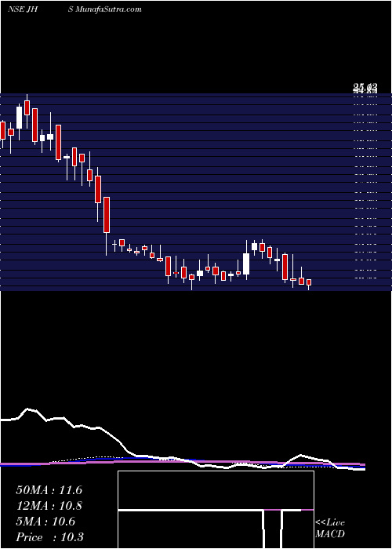Click the NSE JH ticker label
The height and width of the screenshot is (549, 392).
point(23,9)
